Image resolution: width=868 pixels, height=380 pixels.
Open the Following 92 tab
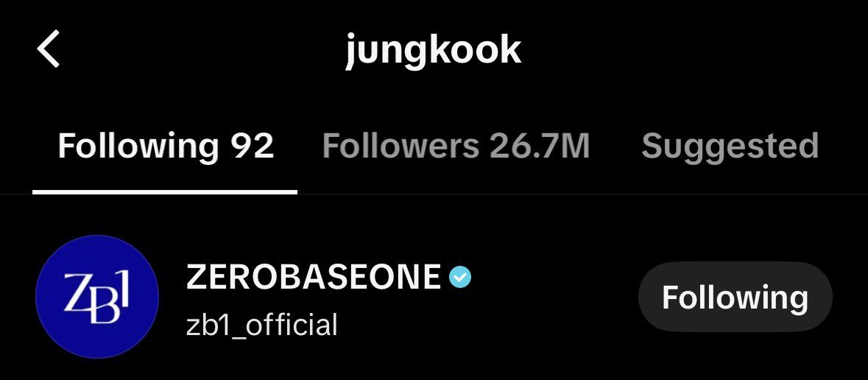point(166,146)
